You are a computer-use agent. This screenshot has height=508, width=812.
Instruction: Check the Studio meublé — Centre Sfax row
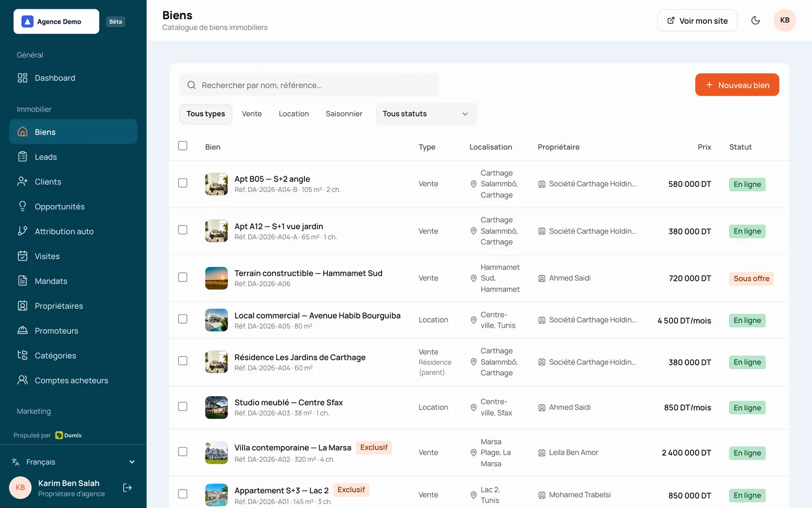[183, 406]
